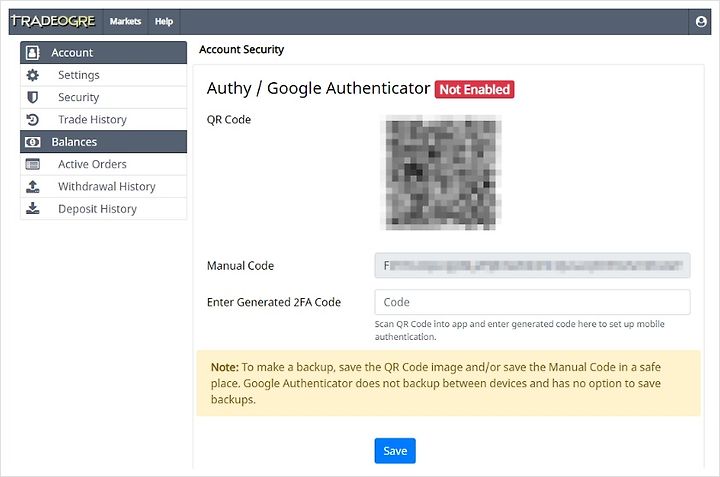720x477 pixels.
Task: Click the 'QR Code' label
Action: (x=229, y=120)
